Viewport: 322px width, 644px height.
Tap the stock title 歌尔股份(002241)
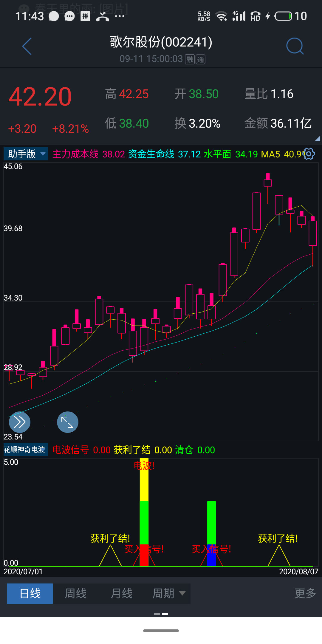click(161, 42)
